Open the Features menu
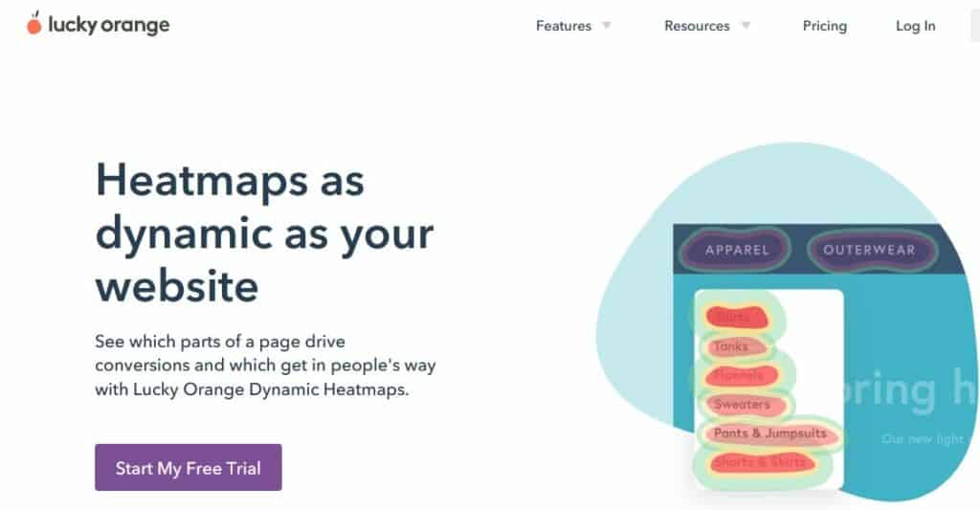The width and height of the screenshot is (980, 510). coord(564,26)
